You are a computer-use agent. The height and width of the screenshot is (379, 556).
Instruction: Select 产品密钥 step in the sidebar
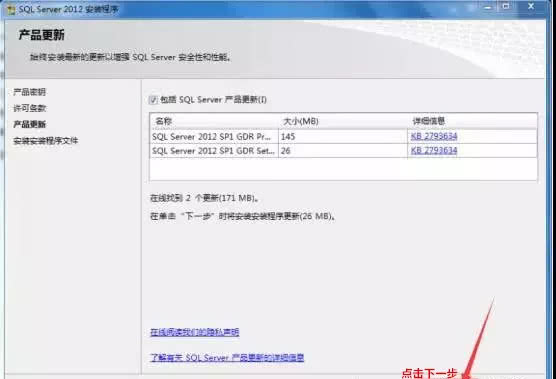click(29, 92)
